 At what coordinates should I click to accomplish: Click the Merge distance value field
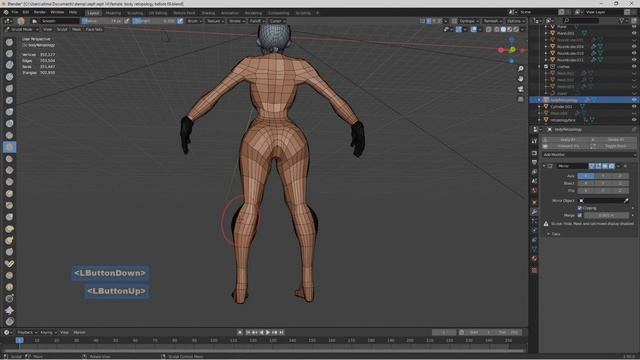(607, 215)
